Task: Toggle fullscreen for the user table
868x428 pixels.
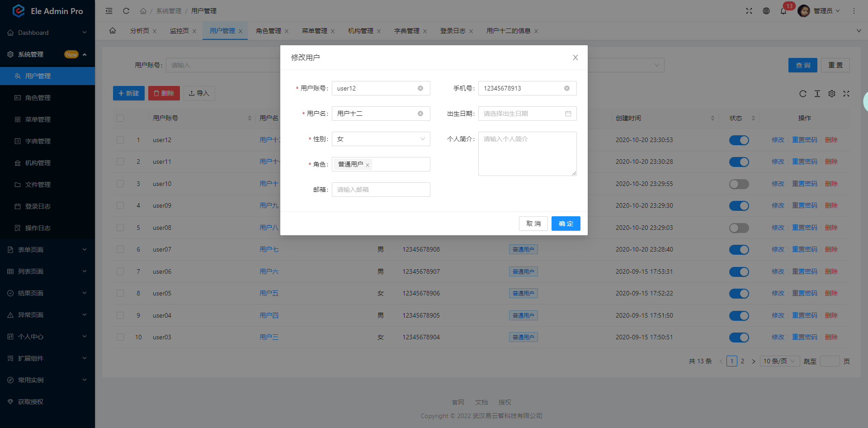Action: click(x=846, y=94)
